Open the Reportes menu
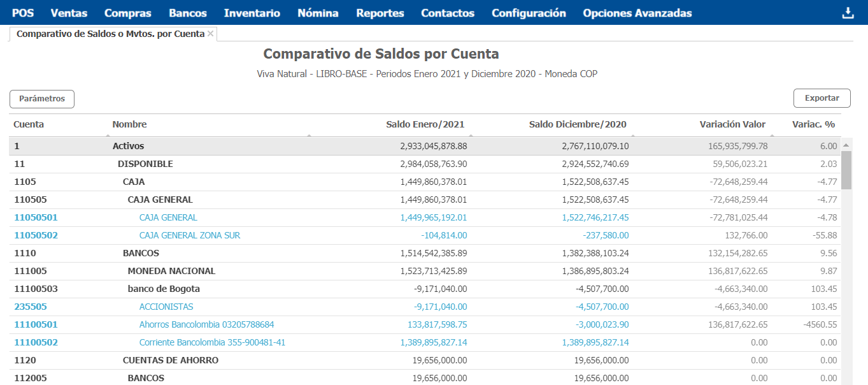Viewport: 868px width, 385px height. [380, 13]
